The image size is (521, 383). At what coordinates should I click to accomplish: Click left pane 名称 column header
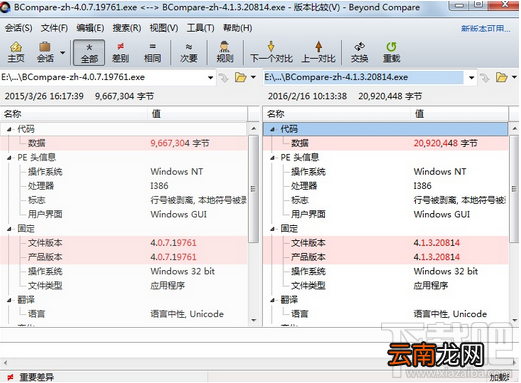tap(74, 114)
